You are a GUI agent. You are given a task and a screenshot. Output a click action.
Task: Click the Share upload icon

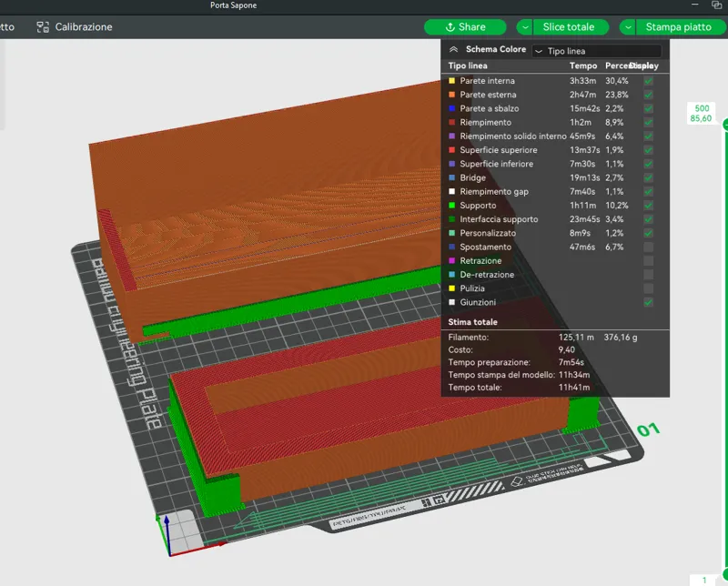pyautogui.click(x=450, y=27)
